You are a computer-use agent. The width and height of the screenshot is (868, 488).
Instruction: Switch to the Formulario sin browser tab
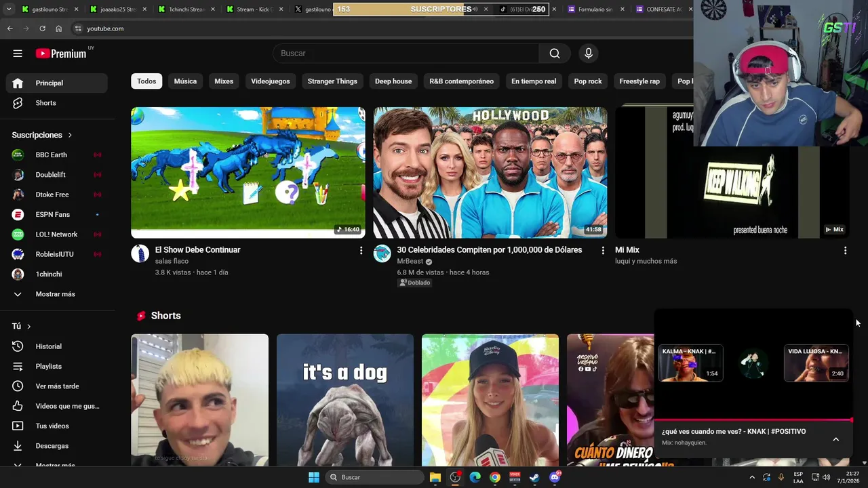[x=595, y=9]
